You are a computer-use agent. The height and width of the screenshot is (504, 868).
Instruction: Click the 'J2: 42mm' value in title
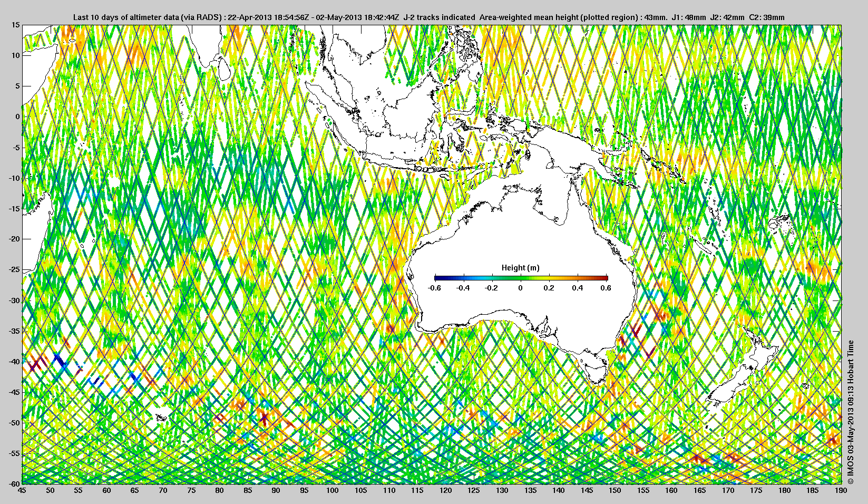click(728, 17)
